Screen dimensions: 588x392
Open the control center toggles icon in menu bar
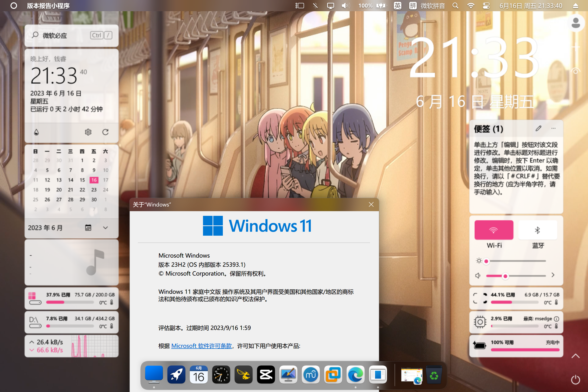486,6
